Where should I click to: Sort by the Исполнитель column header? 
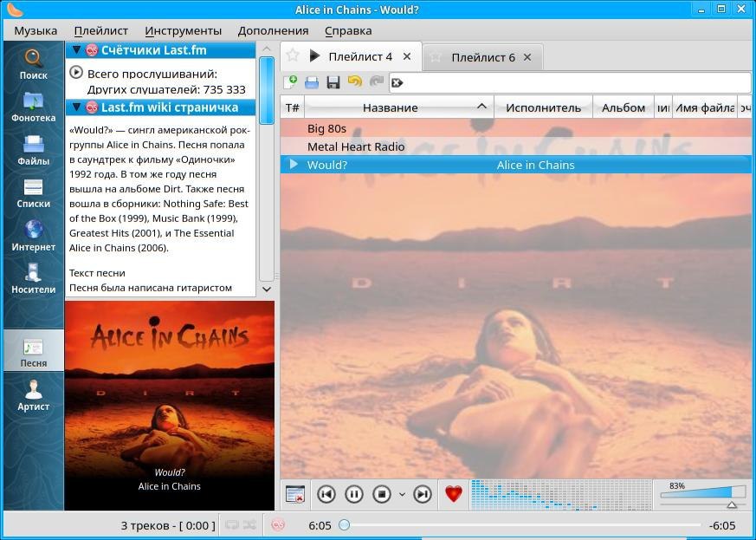(x=543, y=107)
